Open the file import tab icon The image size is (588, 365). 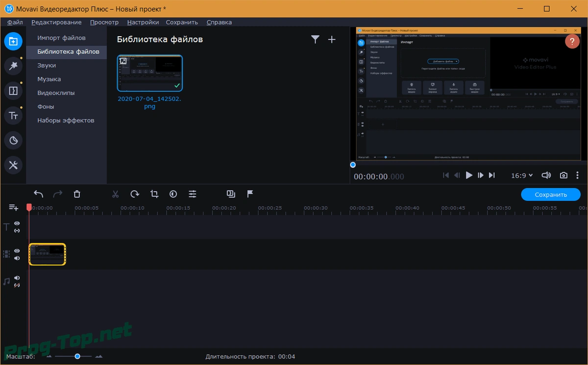point(13,41)
